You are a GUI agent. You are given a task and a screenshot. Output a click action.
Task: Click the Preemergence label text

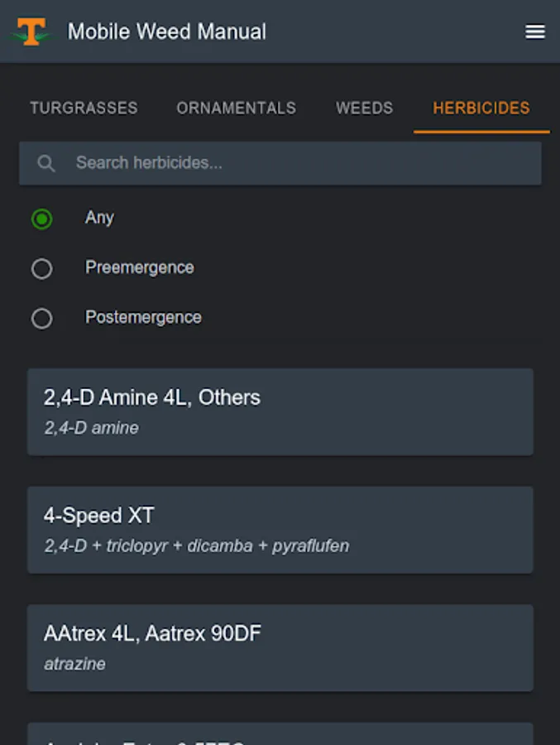click(x=140, y=267)
